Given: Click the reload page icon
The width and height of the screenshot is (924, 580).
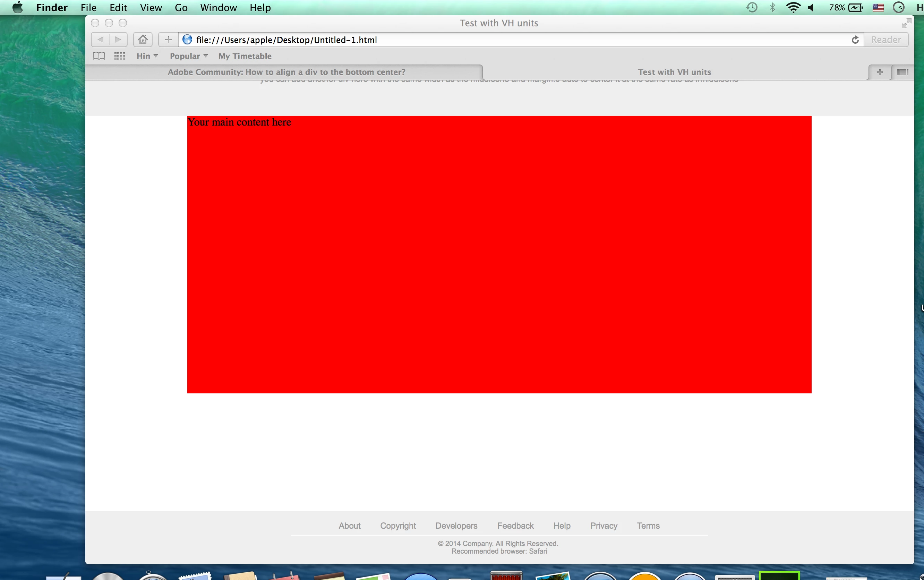Looking at the screenshot, I should [855, 40].
